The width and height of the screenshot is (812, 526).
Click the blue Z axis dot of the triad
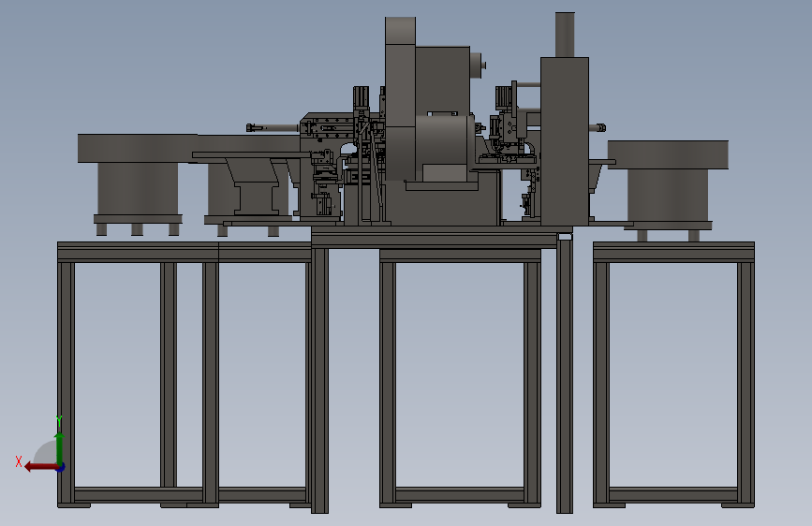(61, 467)
